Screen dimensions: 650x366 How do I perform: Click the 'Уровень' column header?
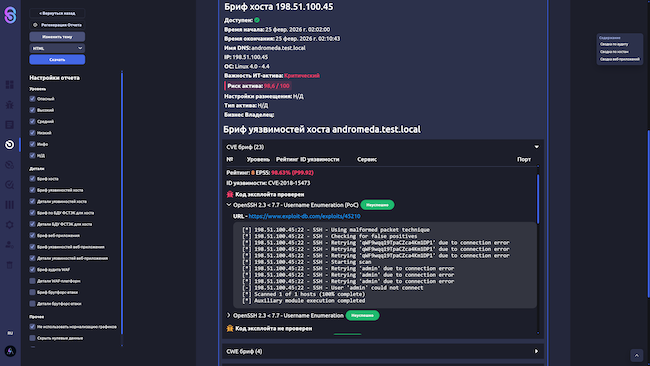click(x=258, y=159)
